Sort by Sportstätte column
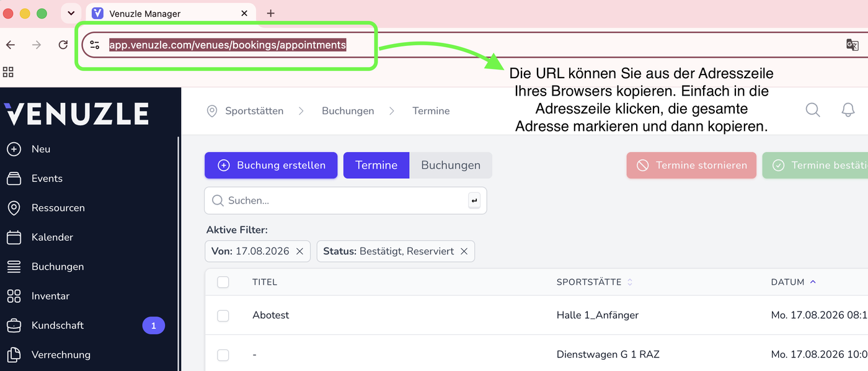Image resolution: width=868 pixels, height=371 pixels. pos(595,282)
